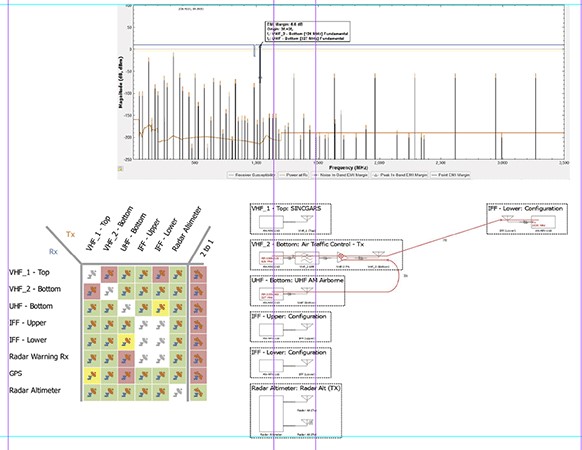Click the red Radar Warning Rx, UHF Bottom cell
The width and height of the screenshot is (582, 450).
(x=126, y=359)
